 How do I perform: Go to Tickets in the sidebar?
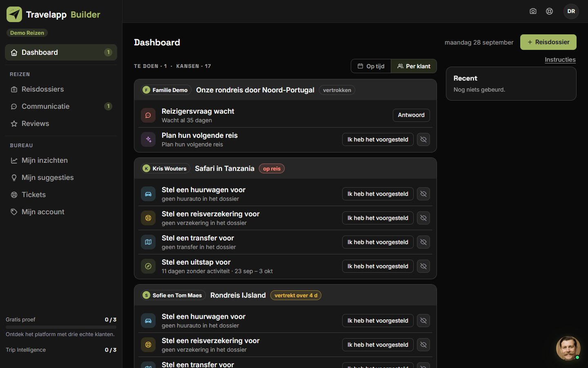(61, 195)
